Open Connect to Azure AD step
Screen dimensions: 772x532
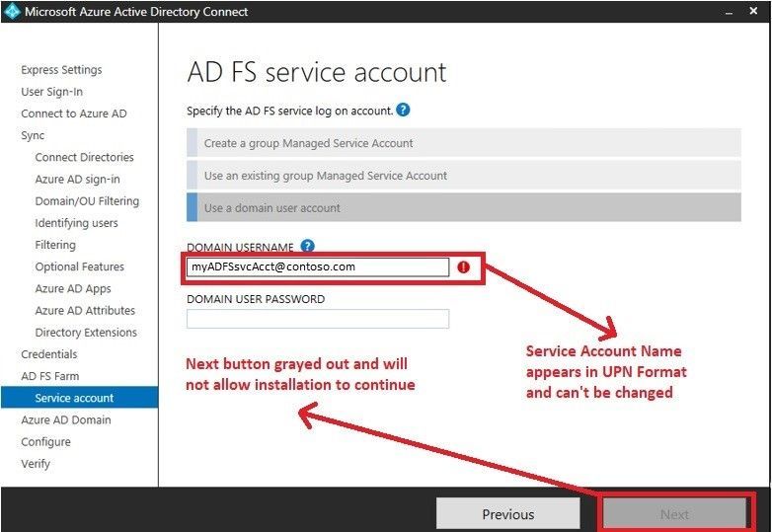point(74,114)
